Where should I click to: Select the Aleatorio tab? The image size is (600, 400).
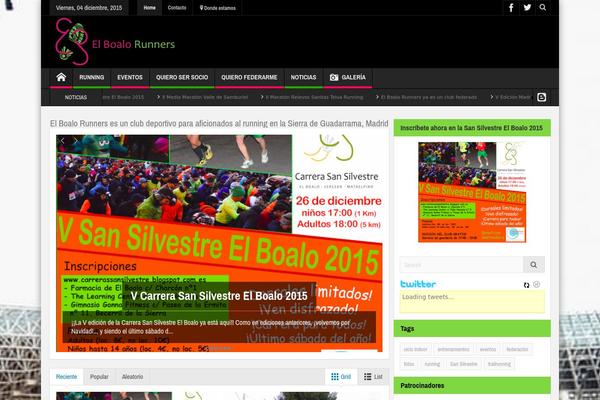(x=132, y=377)
